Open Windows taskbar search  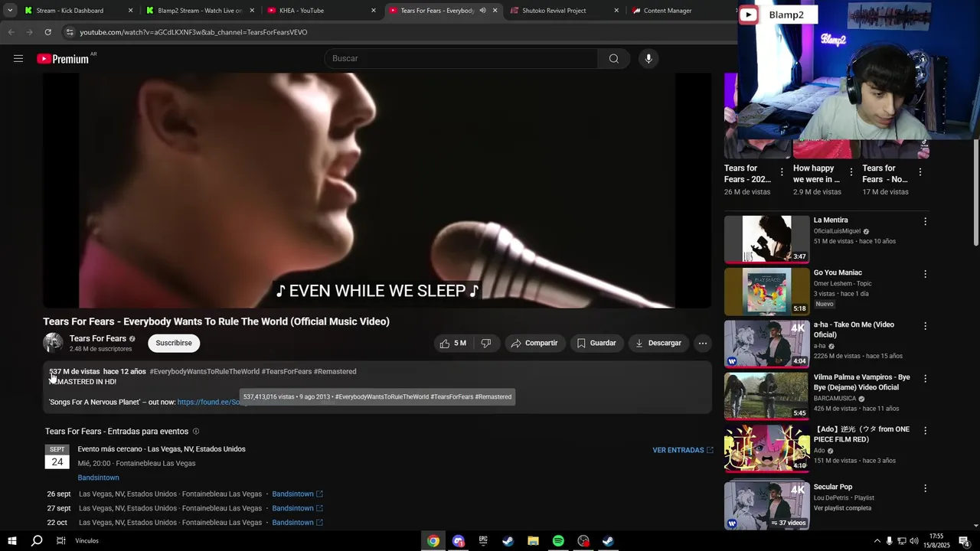[37, 541]
